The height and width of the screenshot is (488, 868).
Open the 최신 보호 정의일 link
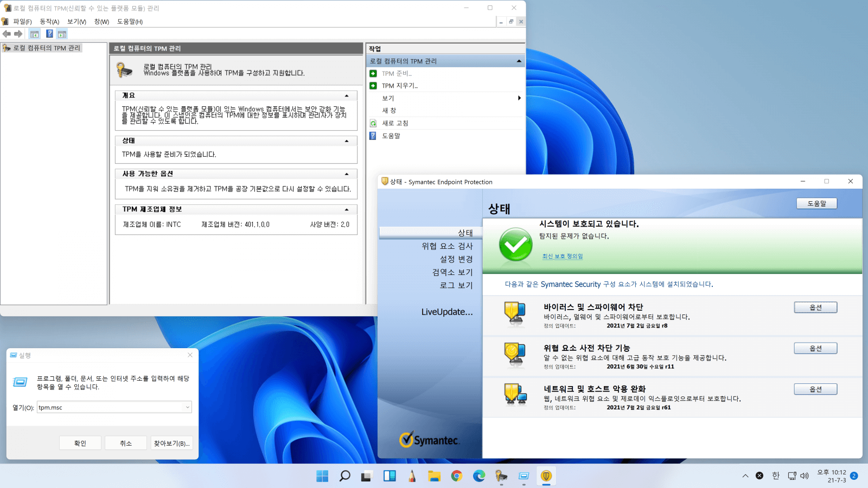point(562,256)
